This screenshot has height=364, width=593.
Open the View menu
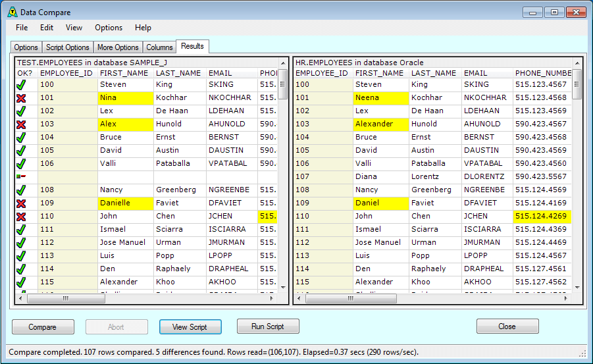[74, 28]
